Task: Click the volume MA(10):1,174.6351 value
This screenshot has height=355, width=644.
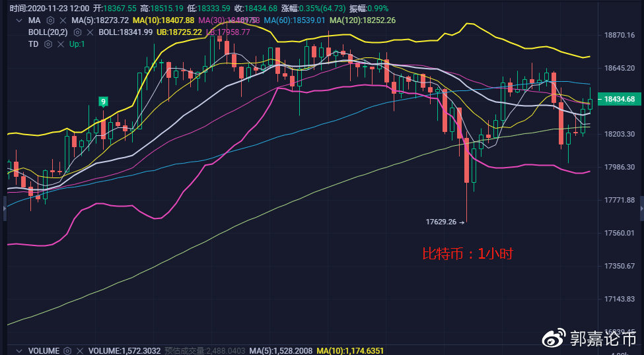Action: [x=350, y=351]
